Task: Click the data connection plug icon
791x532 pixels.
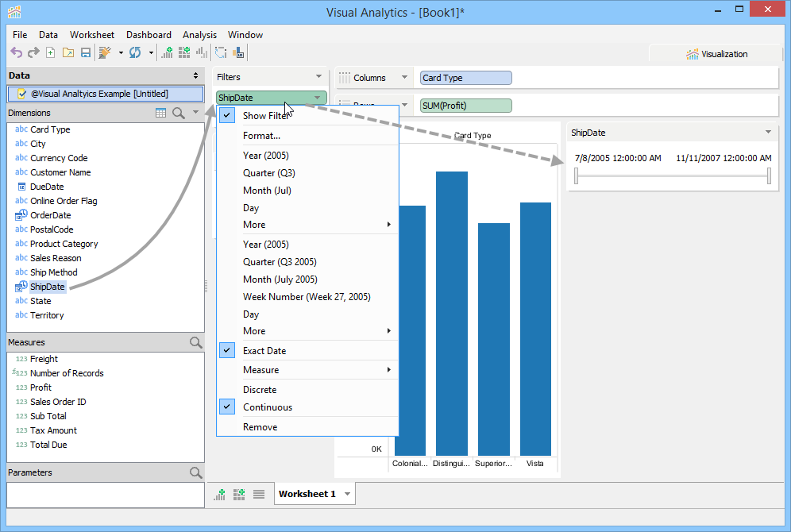Action: tap(105, 52)
